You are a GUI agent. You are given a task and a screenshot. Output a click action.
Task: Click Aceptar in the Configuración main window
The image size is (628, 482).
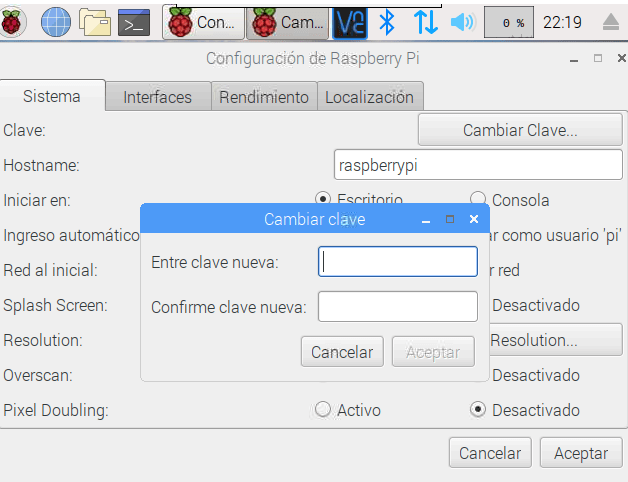581,453
